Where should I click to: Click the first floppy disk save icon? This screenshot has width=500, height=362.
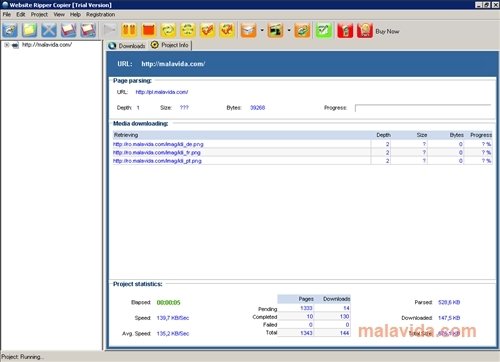pos(69,30)
